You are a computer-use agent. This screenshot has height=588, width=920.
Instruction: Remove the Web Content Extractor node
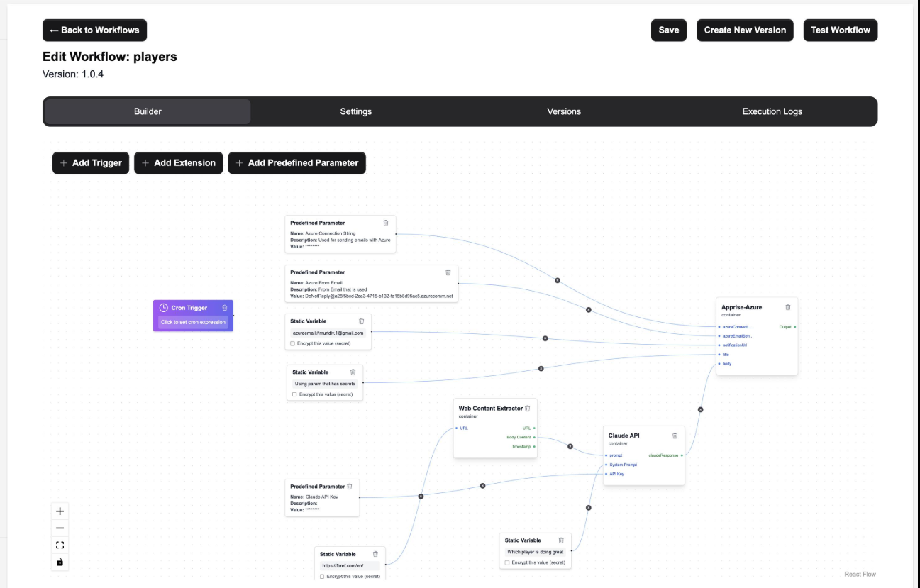[x=527, y=408]
